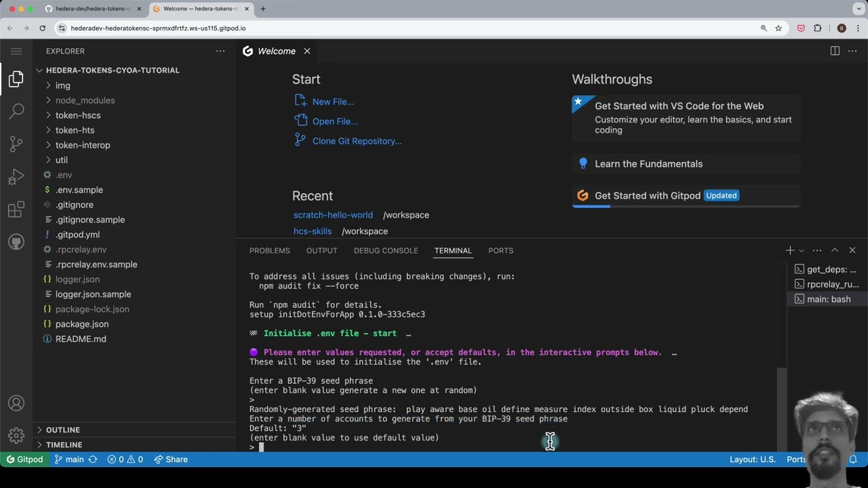Screen dimensions: 868x488
Task: Open the Search view in activity bar
Action: 16,111
